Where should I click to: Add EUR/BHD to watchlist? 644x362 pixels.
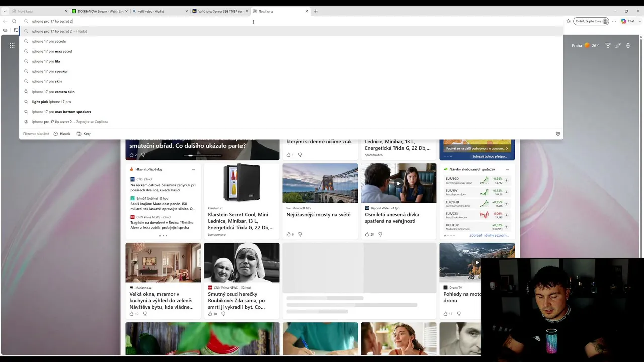[x=506, y=203]
